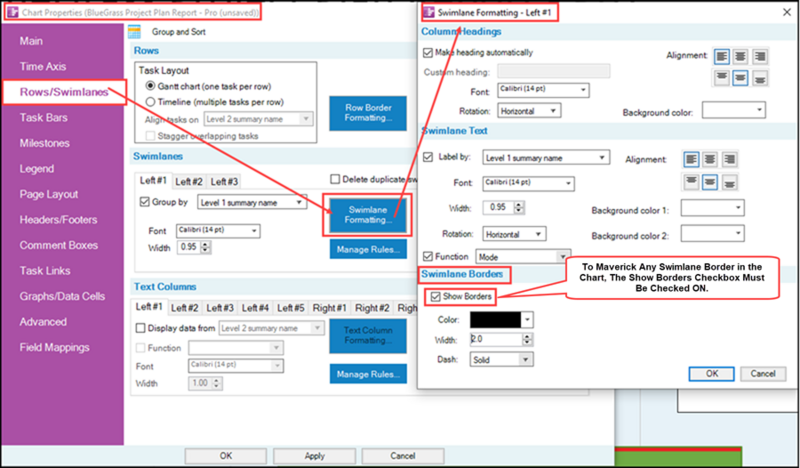
Task: Click Row Border Formatting button
Action: pyautogui.click(x=368, y=113)
